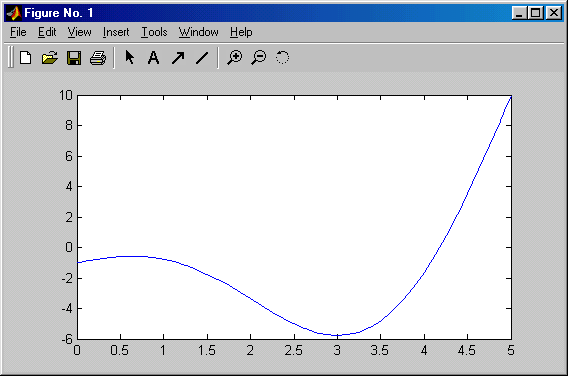Open the View menu
This screenshot has height=376, width=568.
79,32
